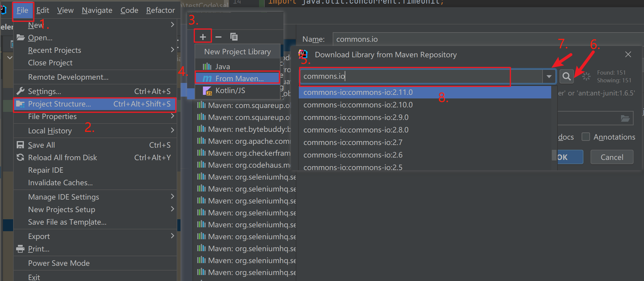Viewport: 644px width, 281px height.
Task: Select commons-io:commons-io:2.8.0 result
Action: 425,130
